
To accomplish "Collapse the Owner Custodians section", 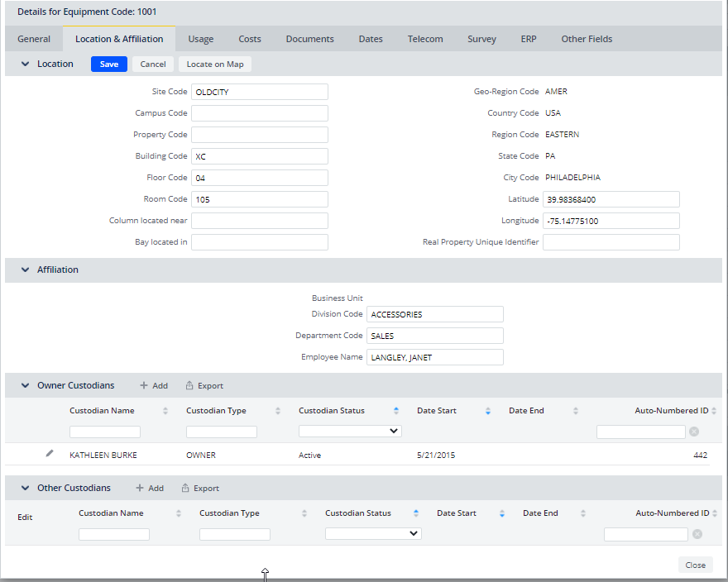I will pyautogui.click(x=25, y=386).
